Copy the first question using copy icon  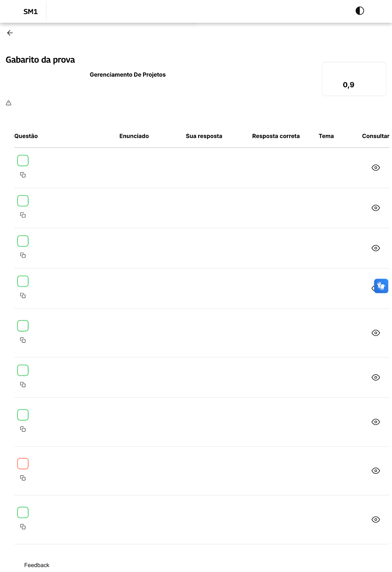pos(23,175)
